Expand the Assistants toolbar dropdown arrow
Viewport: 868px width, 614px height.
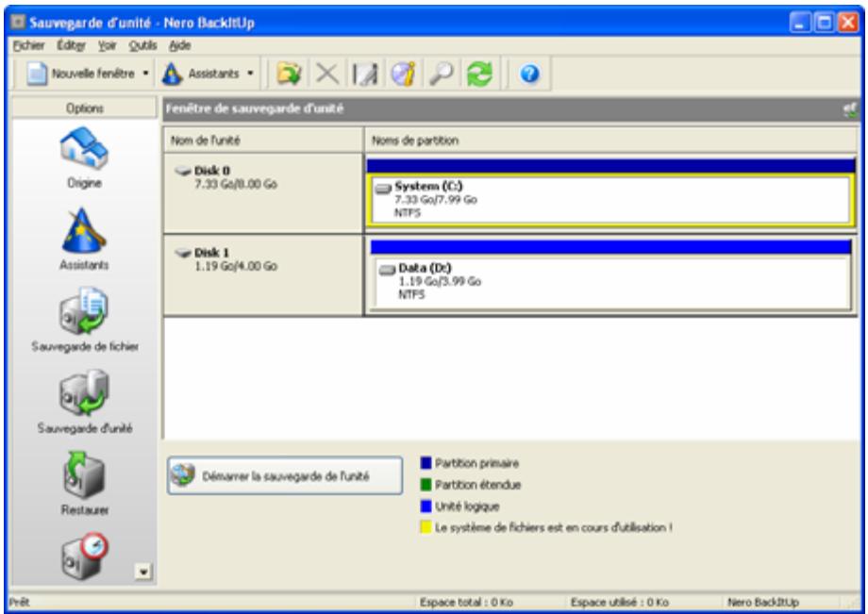tap(250, 74)
